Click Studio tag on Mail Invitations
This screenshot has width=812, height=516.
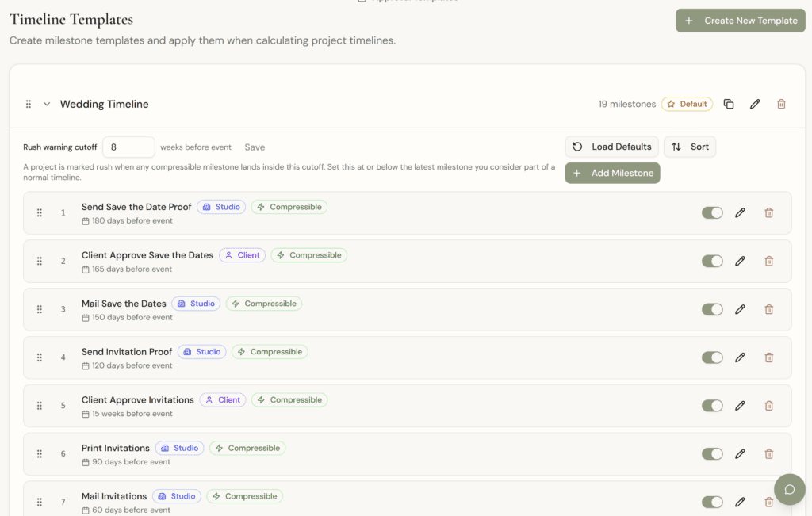177,496
